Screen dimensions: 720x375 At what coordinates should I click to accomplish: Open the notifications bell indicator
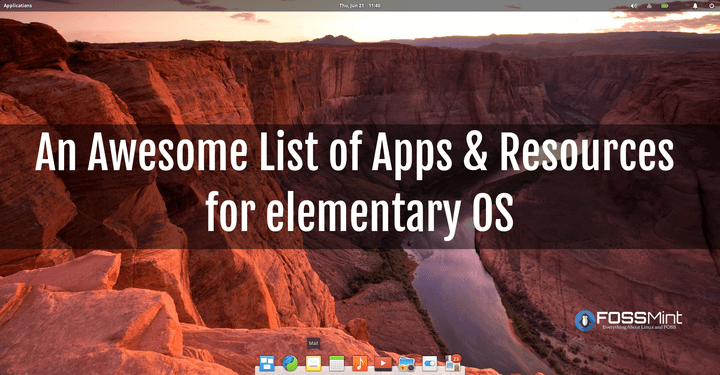(695, 6)
